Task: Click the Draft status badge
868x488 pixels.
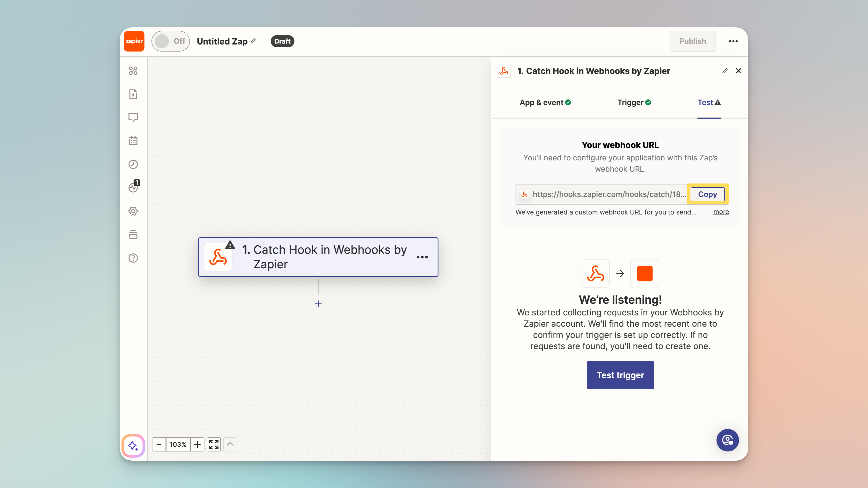Action: point(282,41)
